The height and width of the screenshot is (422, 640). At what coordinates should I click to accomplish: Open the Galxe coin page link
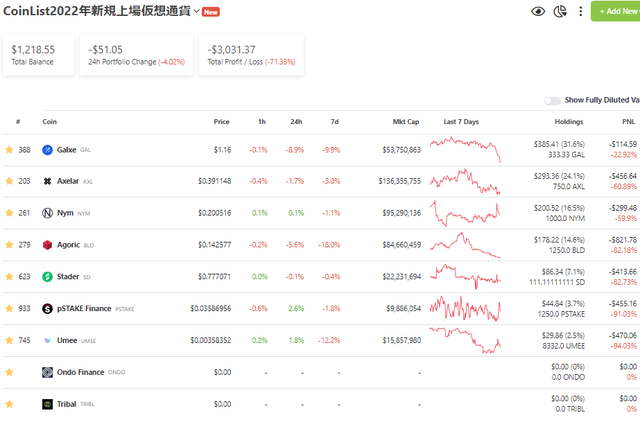coord(67,150)
